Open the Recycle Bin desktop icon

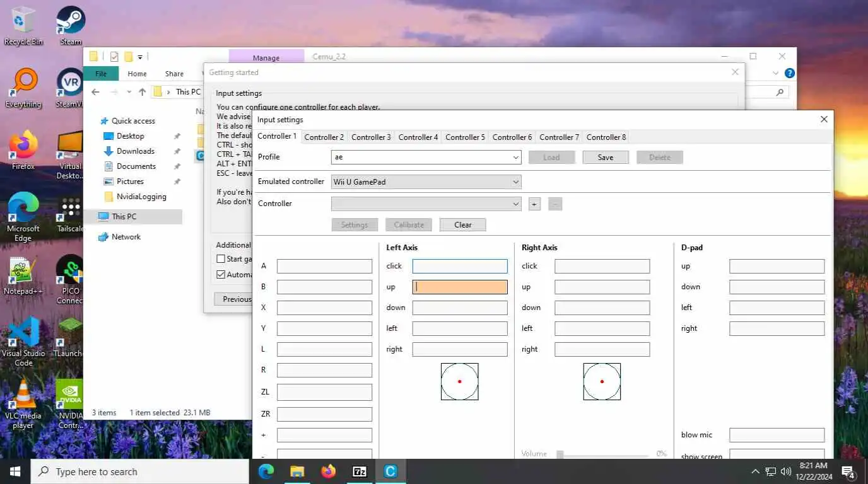tap(23, 26)
